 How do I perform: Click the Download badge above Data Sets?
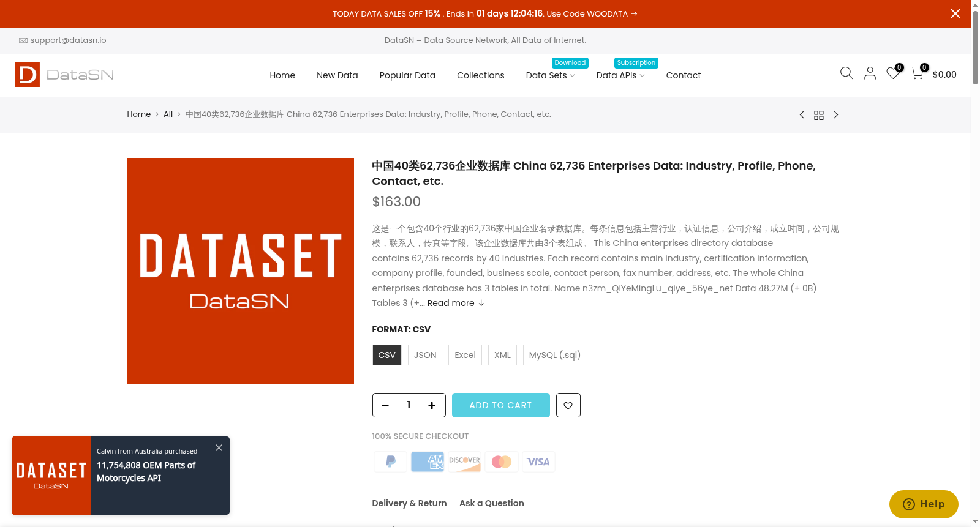click(570, 62)
